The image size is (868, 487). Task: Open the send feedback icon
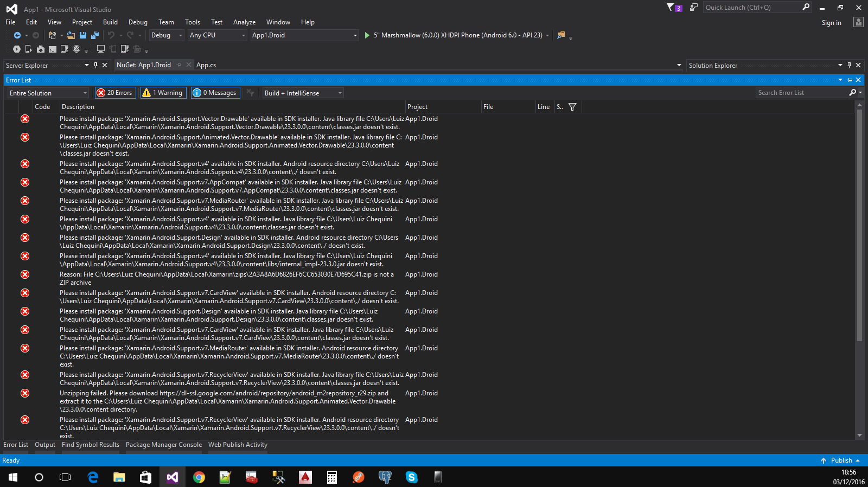[694, 8]
